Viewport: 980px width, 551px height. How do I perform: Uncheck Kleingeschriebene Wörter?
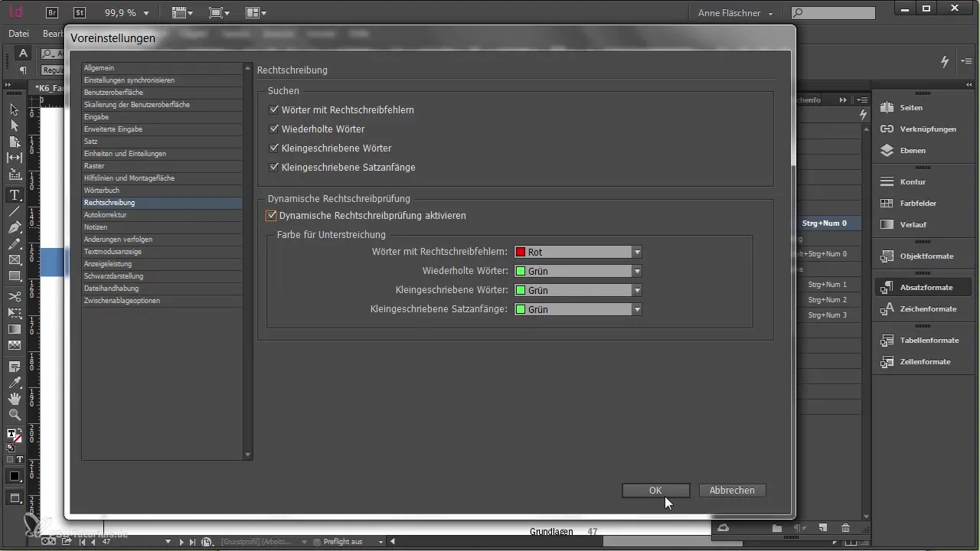click(274, 148)
